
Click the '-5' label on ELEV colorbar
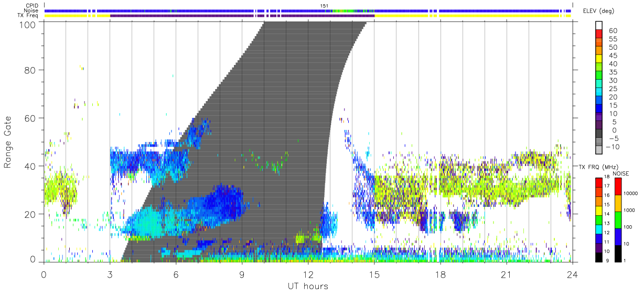613,138
